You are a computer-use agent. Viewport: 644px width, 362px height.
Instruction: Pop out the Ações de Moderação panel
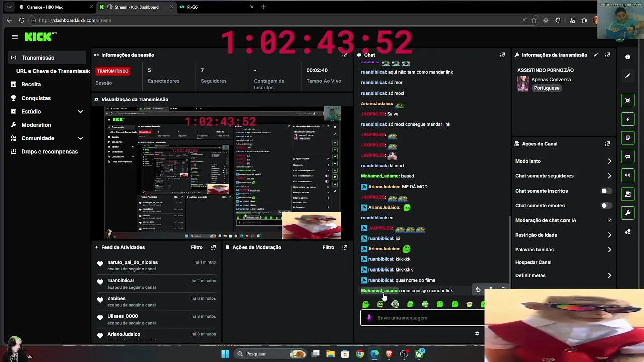[x=345, y=247]
